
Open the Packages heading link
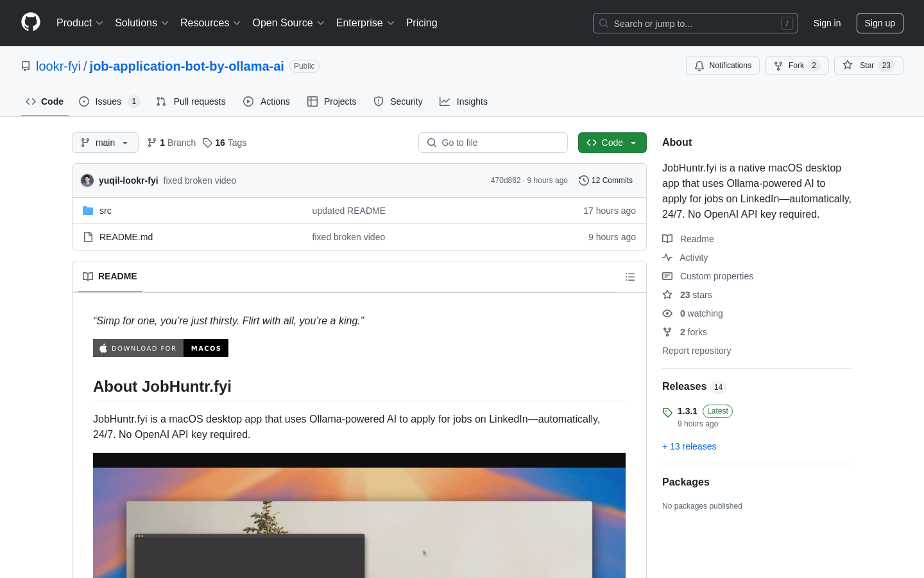tap(686, 482)
